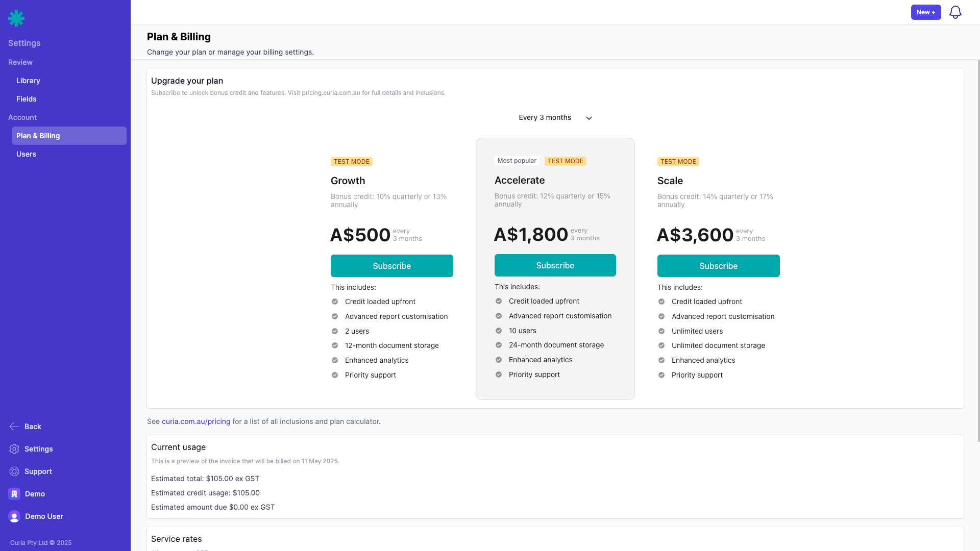
Task: Click the Support lifebuoy icon
Action: [x=14, y=471]
